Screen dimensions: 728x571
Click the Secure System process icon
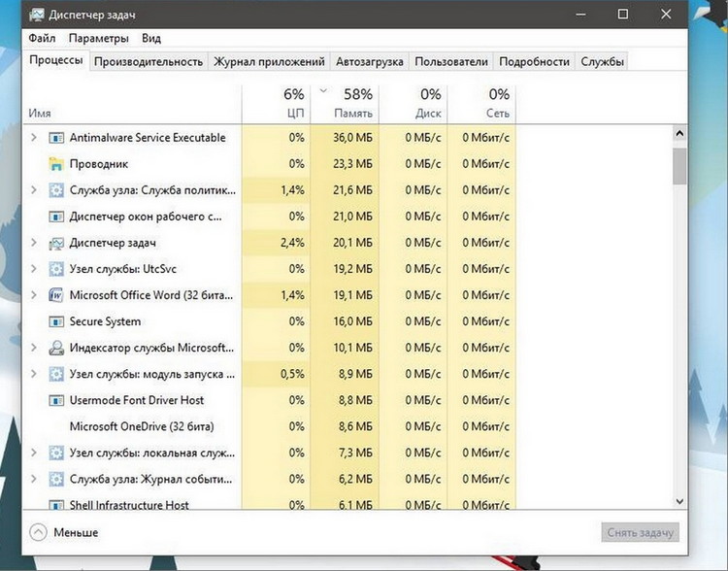point(56,321)
